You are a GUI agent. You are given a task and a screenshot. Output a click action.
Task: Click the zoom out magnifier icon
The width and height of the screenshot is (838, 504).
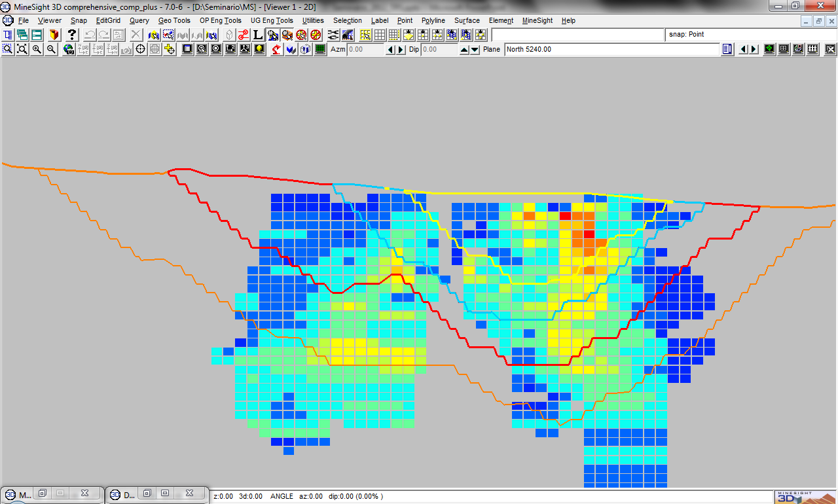click(x=51, y=49)
